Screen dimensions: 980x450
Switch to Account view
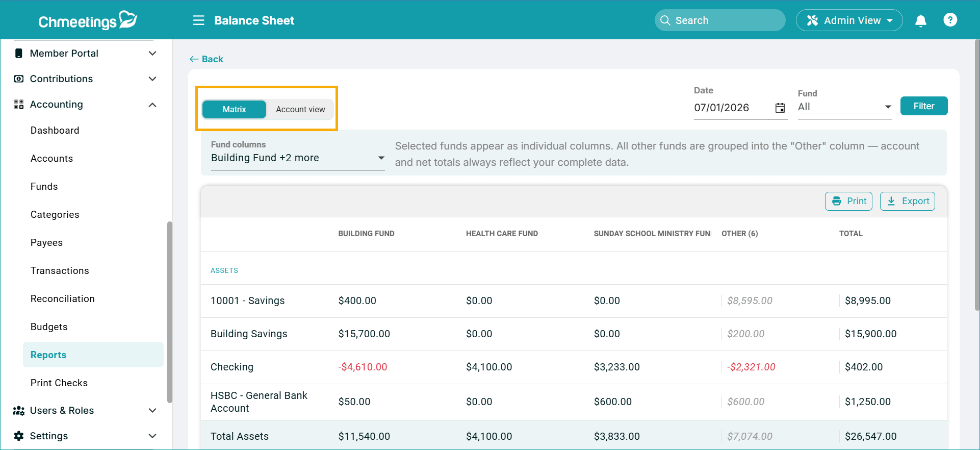tap(300, 109)
